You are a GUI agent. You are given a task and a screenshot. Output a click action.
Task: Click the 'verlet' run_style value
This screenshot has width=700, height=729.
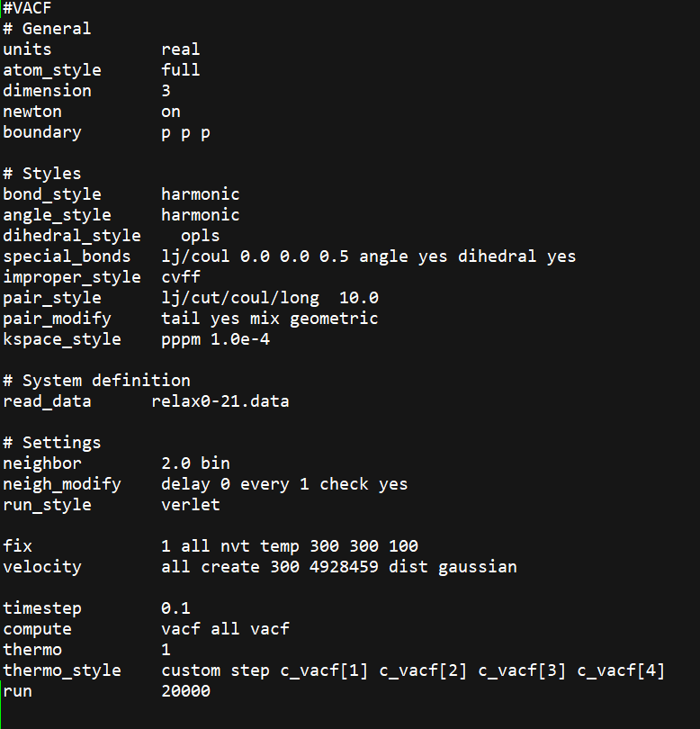(x=191, y=505)
